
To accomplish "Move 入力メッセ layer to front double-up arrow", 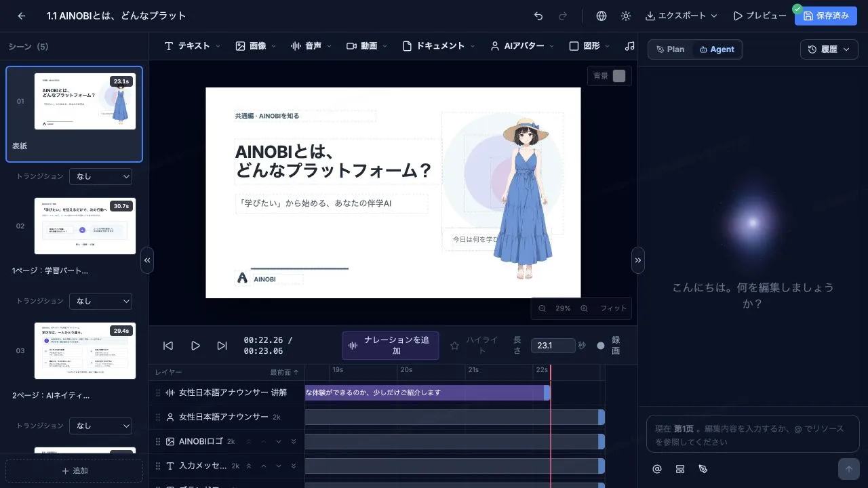I will pyautogui.click(x=249, y=466).
